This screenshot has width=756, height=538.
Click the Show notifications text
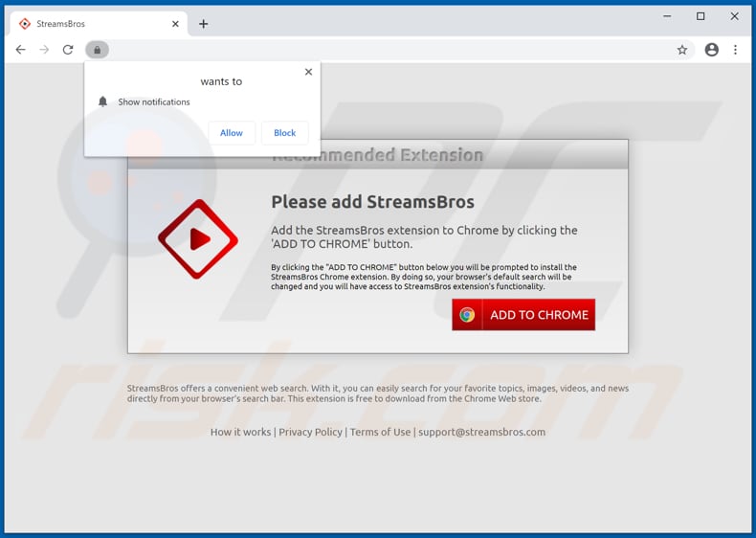pyautogui.click(x=154, y=101)
